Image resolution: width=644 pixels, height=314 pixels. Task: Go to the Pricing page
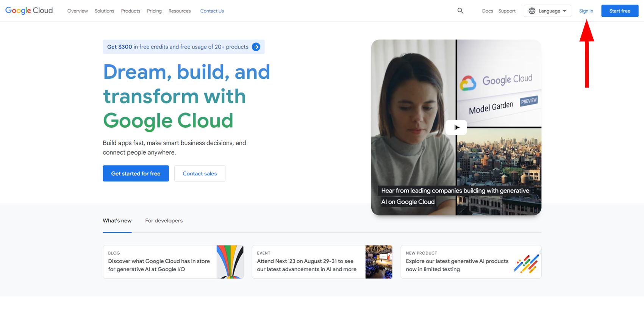[154, 11]
